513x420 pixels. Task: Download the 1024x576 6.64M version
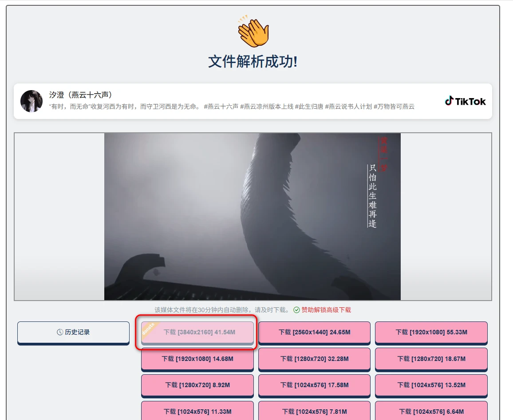pyautogui.click(x=431, y=412)
